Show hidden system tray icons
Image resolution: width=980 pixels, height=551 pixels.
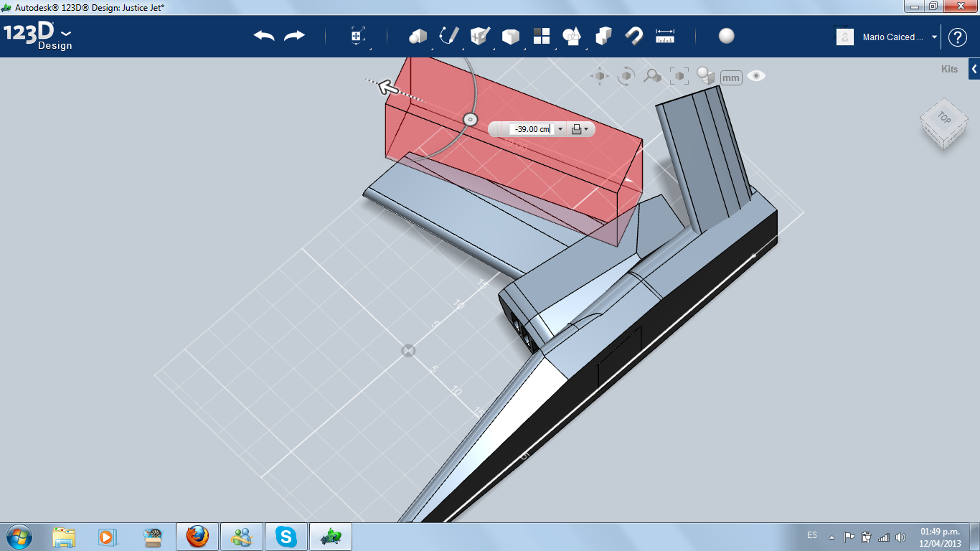pyautogui.click(x=832, y=537)
